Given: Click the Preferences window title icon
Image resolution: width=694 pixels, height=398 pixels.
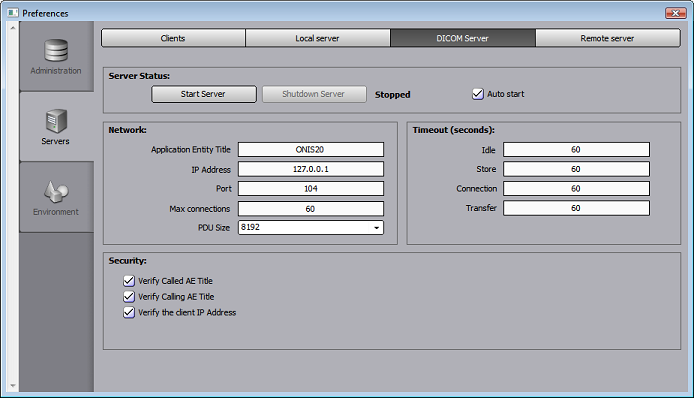Looking at the screenshot, I should click(x=13, y=13).
